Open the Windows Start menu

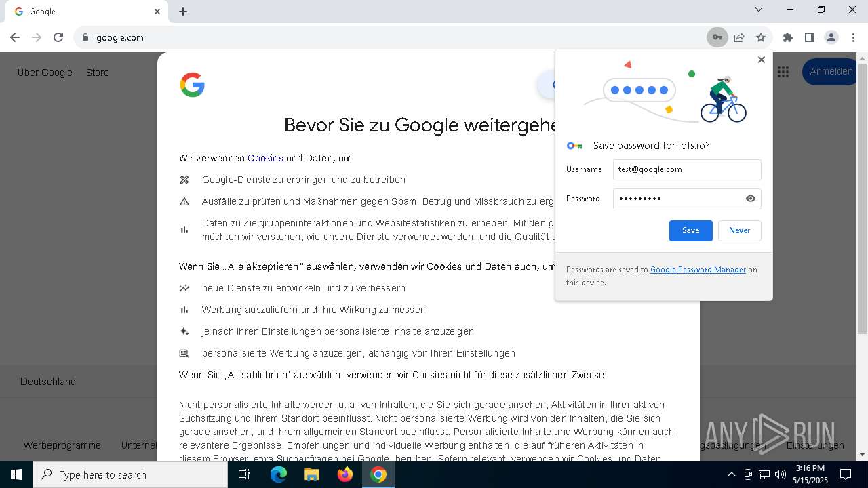point(16,474)
